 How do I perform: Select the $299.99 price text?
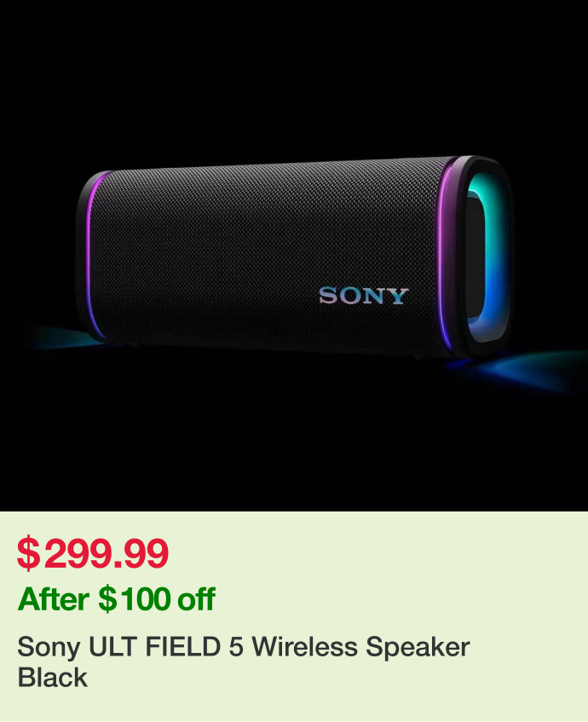93,552
